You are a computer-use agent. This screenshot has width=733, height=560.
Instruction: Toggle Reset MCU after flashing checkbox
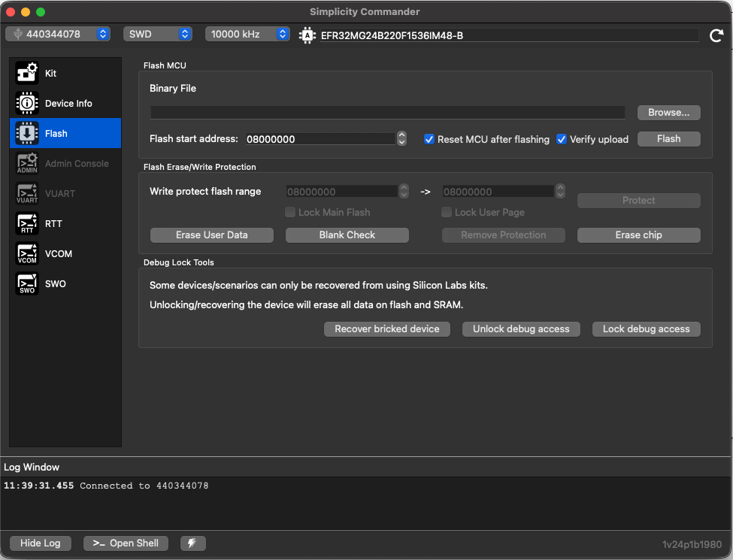coord(429,139)
